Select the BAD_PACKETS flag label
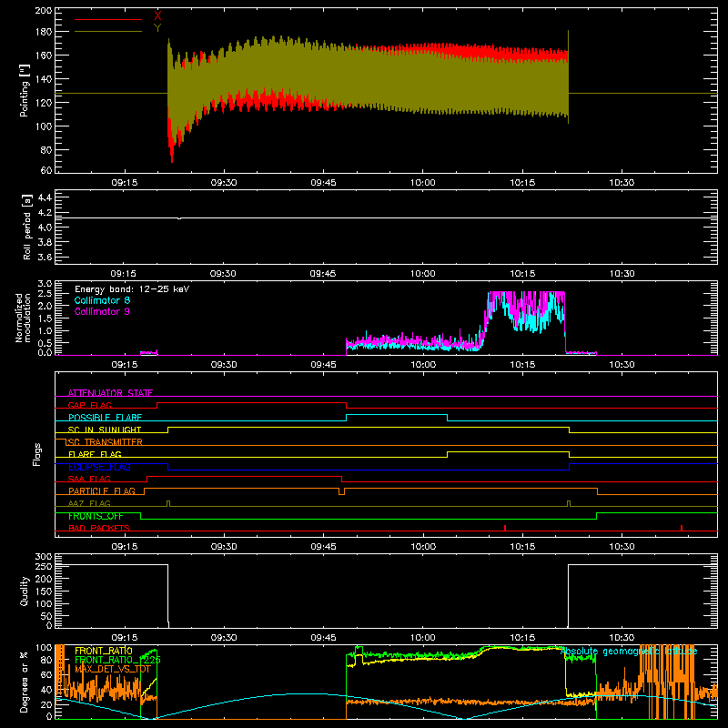The height and width of the screenshot is (728, 728). coord(99,528)
